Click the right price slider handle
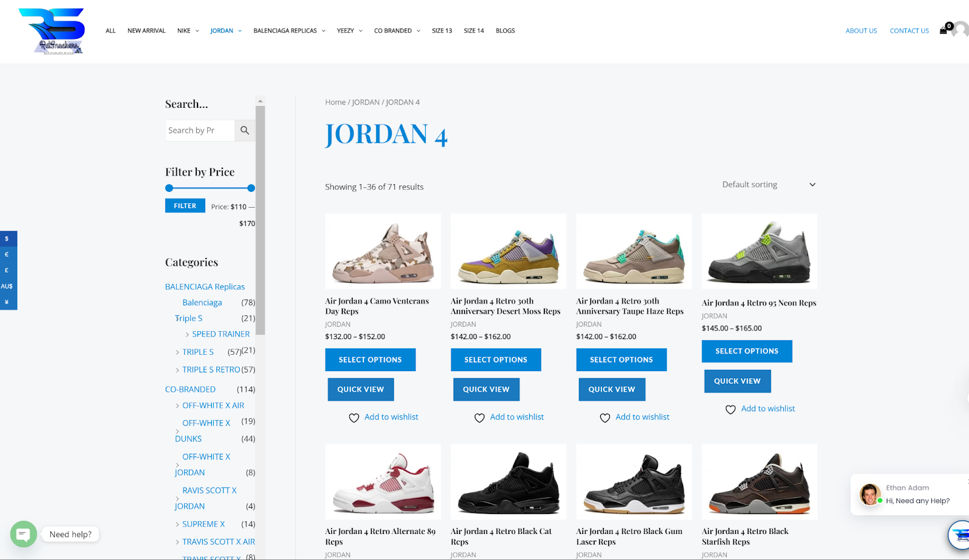 (251, 188)
